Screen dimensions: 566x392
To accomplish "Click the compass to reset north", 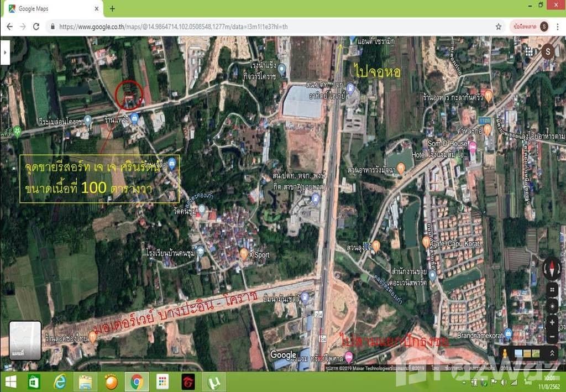I will [x=552, y=269].
